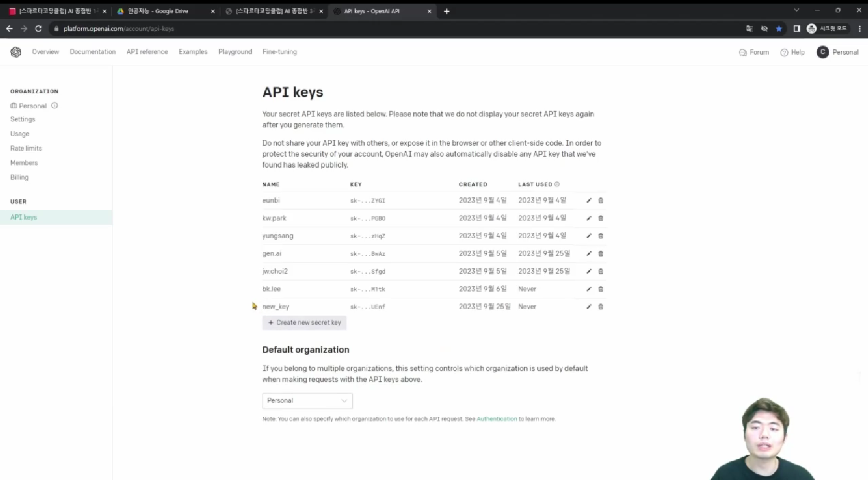868x480 pixels.
Task: Open the Personal account menu at top right
Action: click(837, 52)
